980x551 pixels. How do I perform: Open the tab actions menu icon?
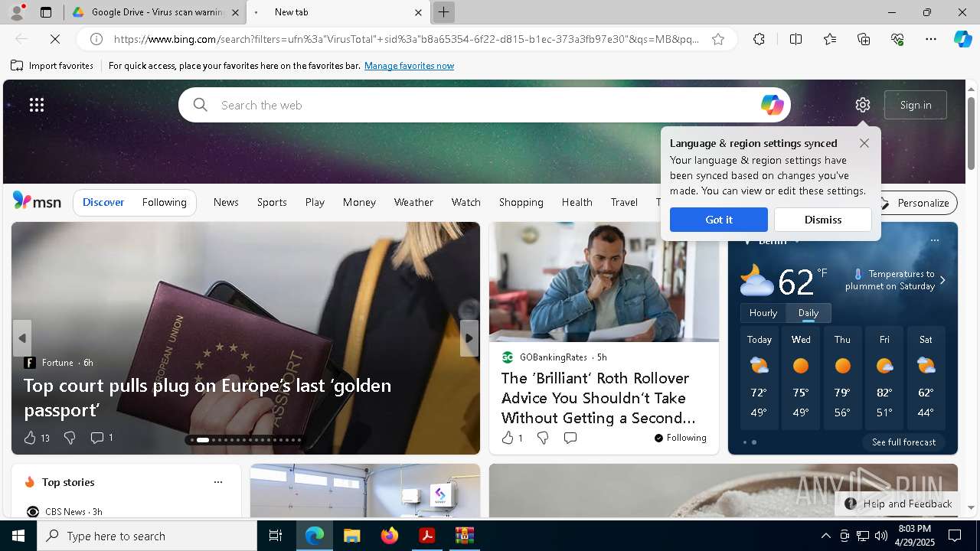click(46, 12)
